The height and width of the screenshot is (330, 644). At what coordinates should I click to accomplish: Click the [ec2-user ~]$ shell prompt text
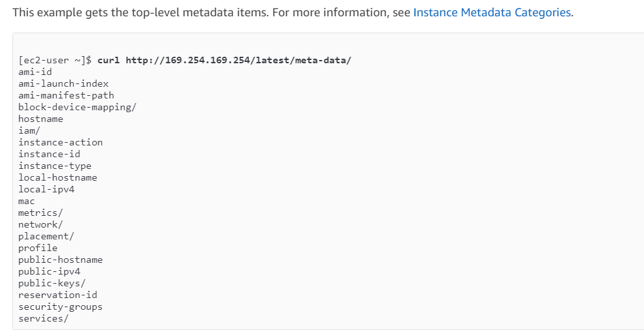55,60
